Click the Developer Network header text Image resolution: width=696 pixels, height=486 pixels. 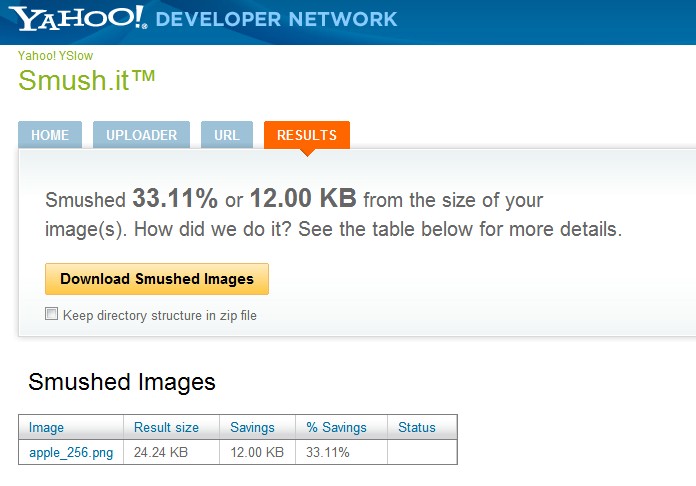pos(277,19)
